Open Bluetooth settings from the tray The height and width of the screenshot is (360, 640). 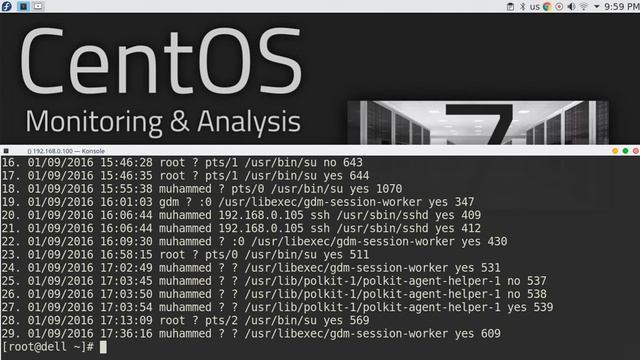pos(523,7)
